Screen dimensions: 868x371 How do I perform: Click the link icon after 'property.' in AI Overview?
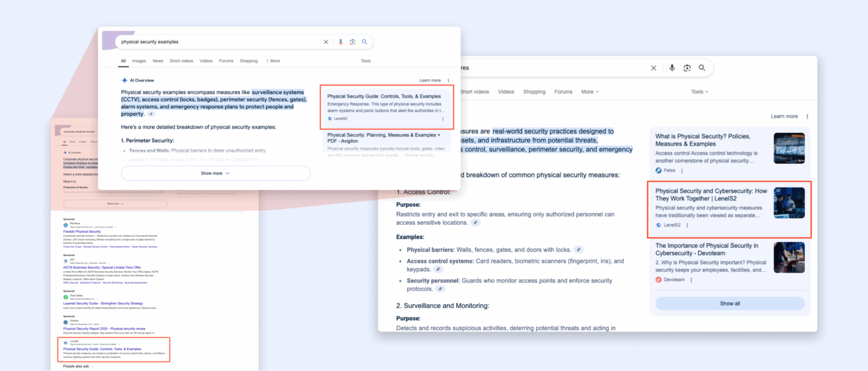[151, 114]
